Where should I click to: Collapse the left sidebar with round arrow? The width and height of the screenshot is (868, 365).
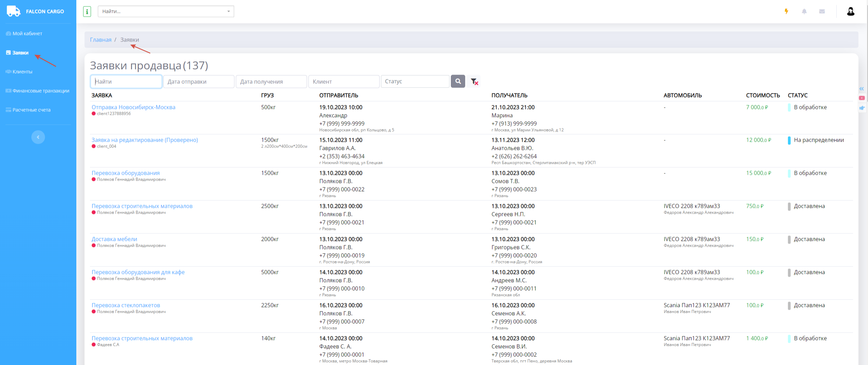point(38,137)
